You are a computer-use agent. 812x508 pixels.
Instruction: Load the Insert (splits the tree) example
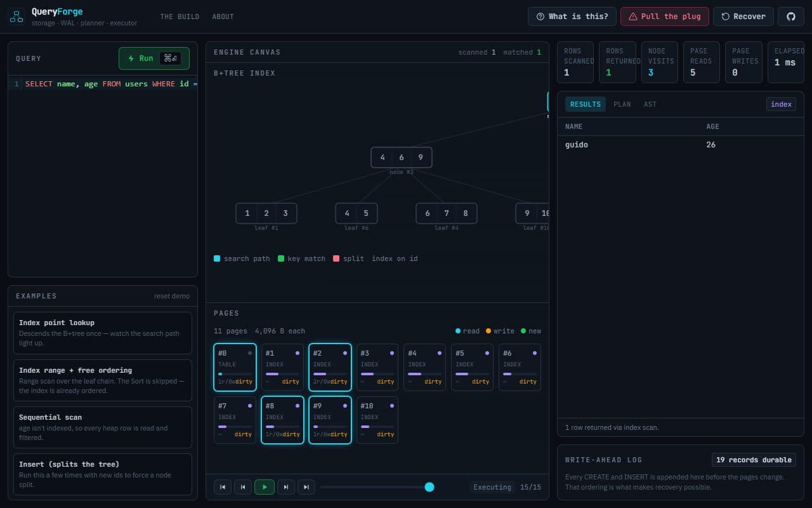[x=103, y=474]
